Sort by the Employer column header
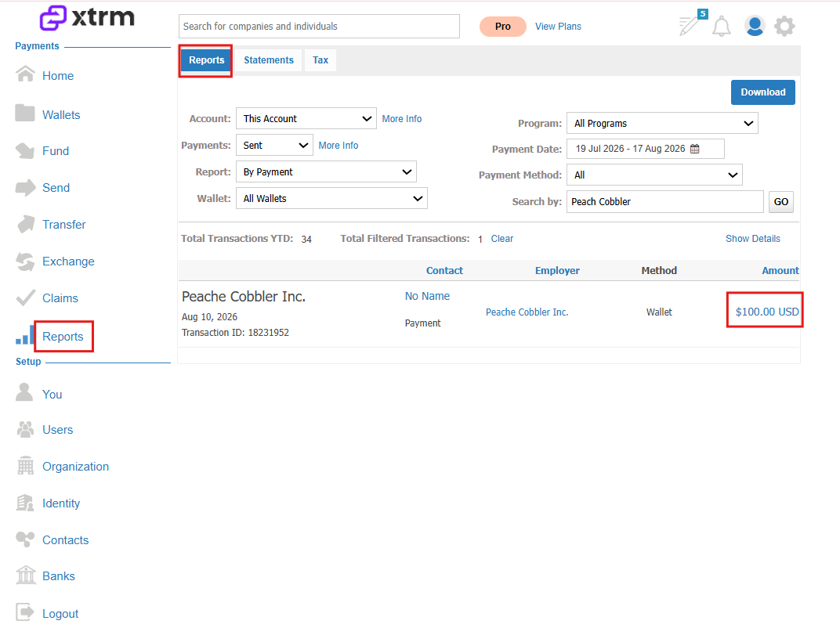Image resolution: width=840 pixels, height=635 pixels. [x=557, y=270]
